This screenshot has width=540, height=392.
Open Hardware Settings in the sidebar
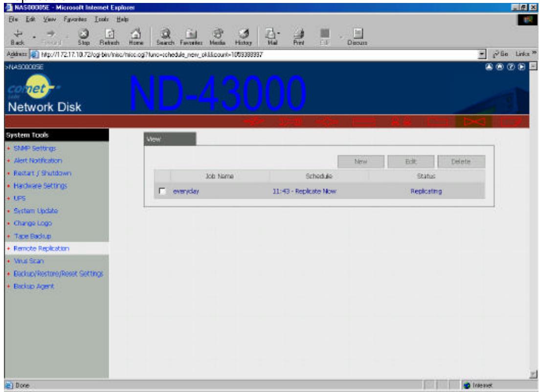[x=40, y=186]
